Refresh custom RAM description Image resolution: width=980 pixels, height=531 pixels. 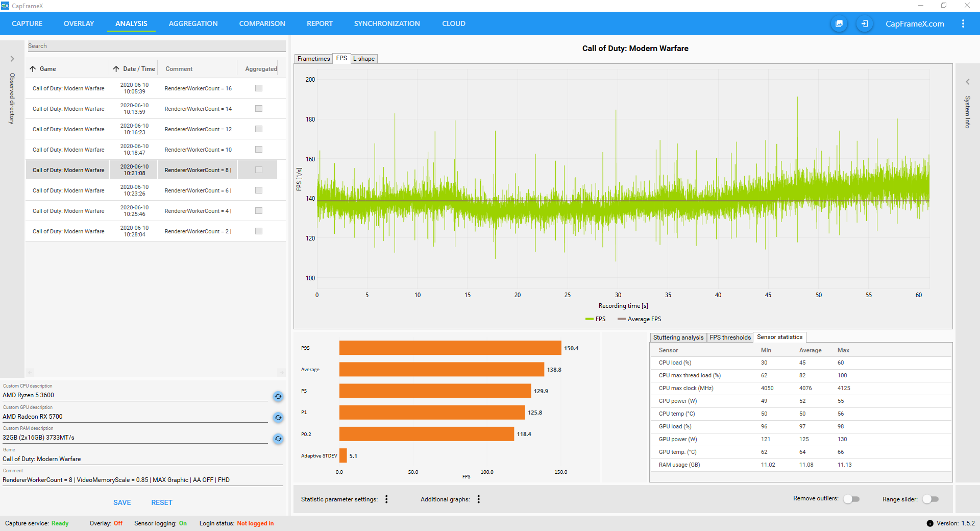tap(278, 439)
